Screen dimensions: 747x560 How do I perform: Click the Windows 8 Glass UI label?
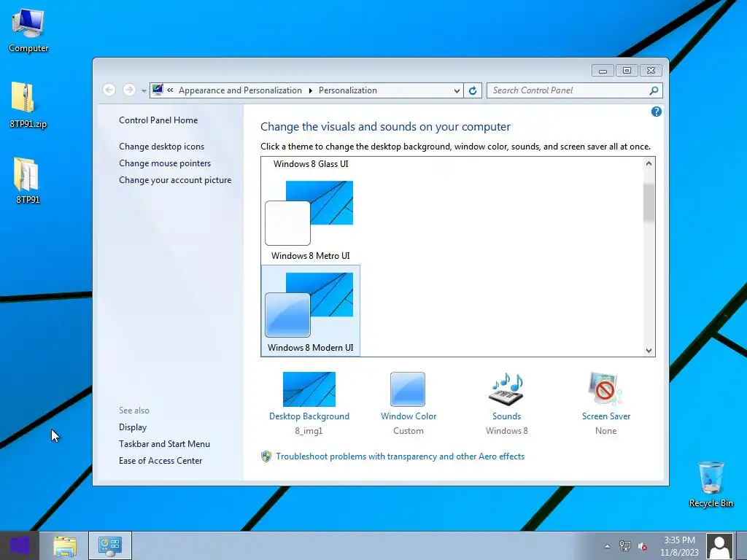[311, 164]
